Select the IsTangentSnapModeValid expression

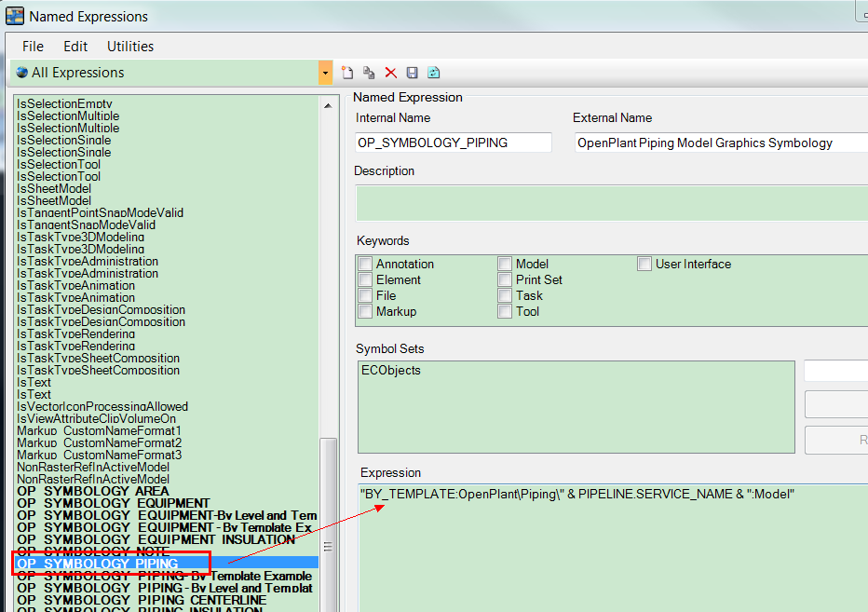(87, 224)
